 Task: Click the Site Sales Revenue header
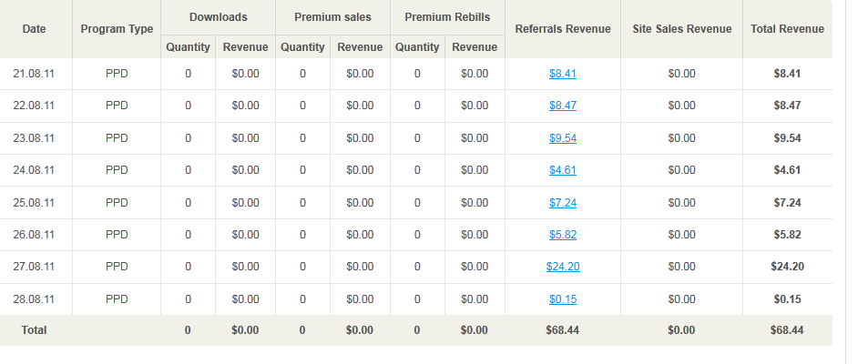point(681,29)
